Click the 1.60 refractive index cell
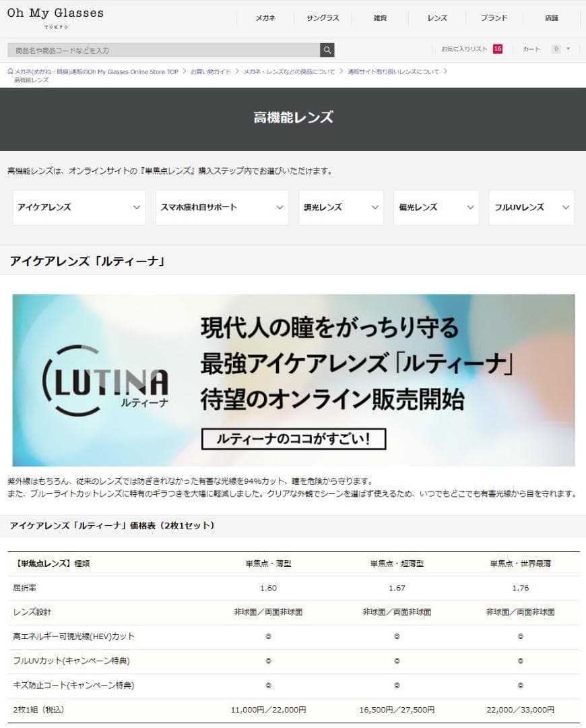586x728 pixels. click(x=268, y=588)
